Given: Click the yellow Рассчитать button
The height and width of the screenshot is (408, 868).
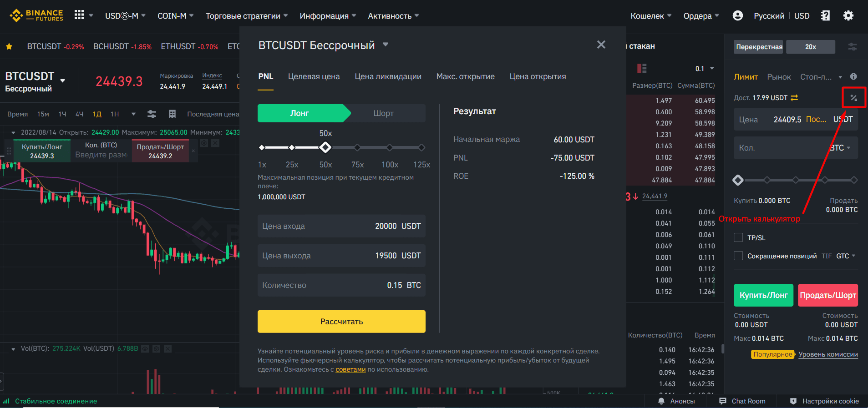Looking at the screenshot, I should pyautogui.click(x=341, y=322).
